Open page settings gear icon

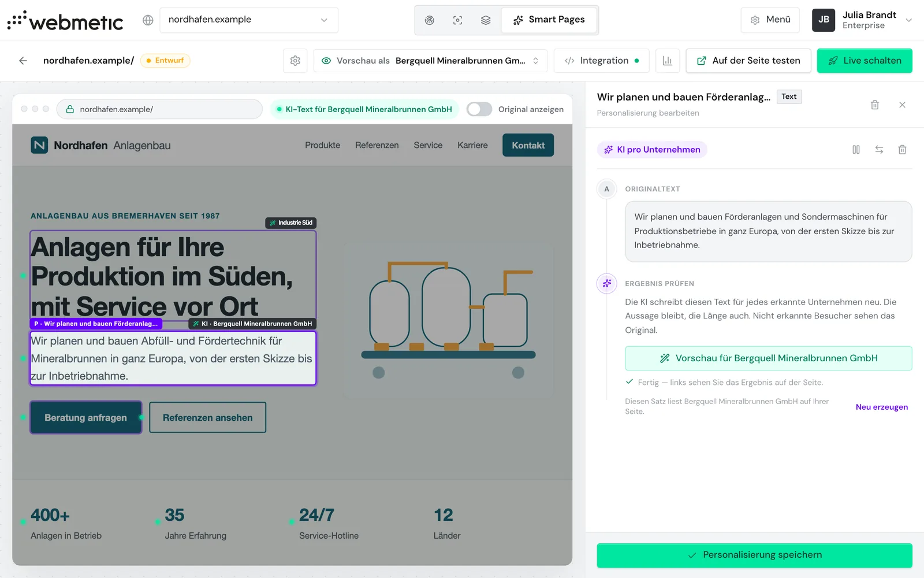[295, 61]
